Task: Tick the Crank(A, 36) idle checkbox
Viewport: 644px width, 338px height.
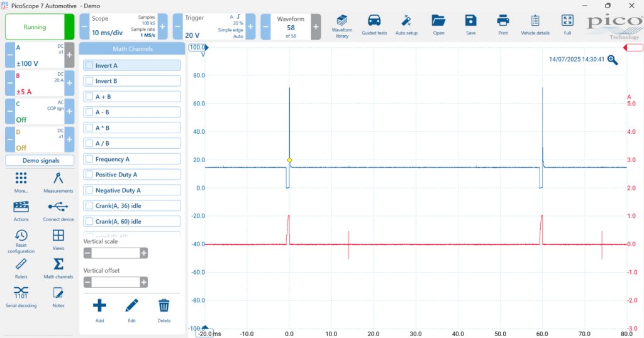Action: click(89, 206)
